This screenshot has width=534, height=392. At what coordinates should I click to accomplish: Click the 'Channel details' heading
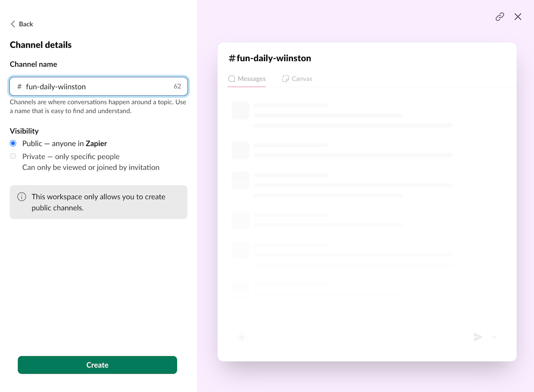coord(41,45)
